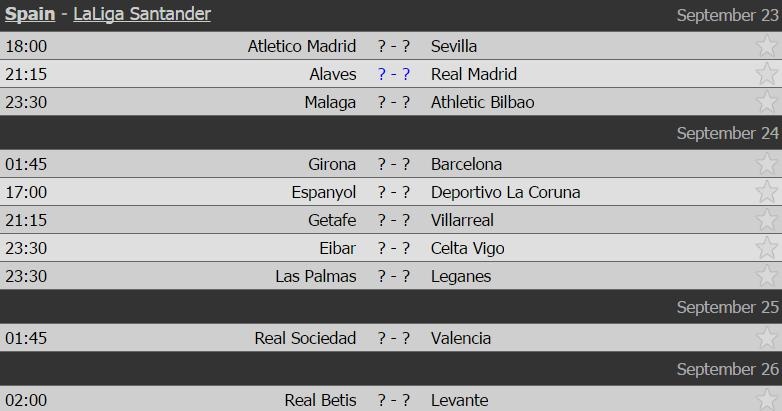Viewport: 782px width, 411px height.
Task: Star the Real Betis vs Levante match
Action: coord(766,399)
